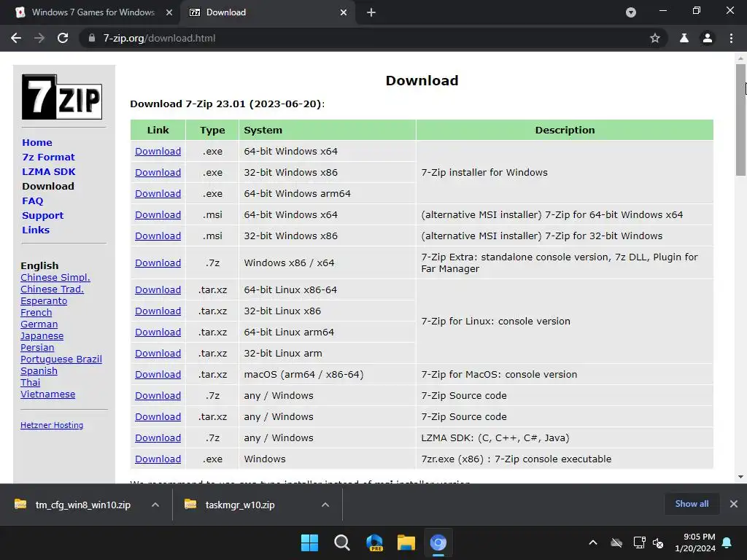Switch language to Chinese Simpl.
747x560 pixels.
tap(55, 278)
